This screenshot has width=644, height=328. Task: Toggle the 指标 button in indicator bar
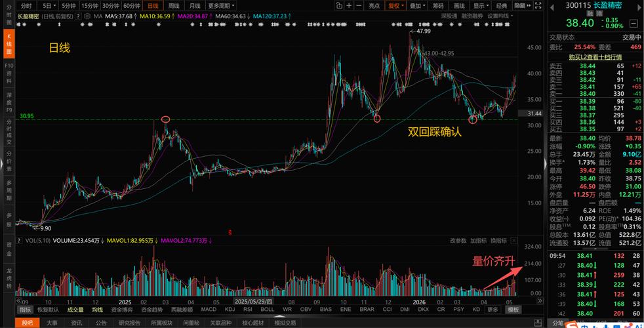coord(26,309)
